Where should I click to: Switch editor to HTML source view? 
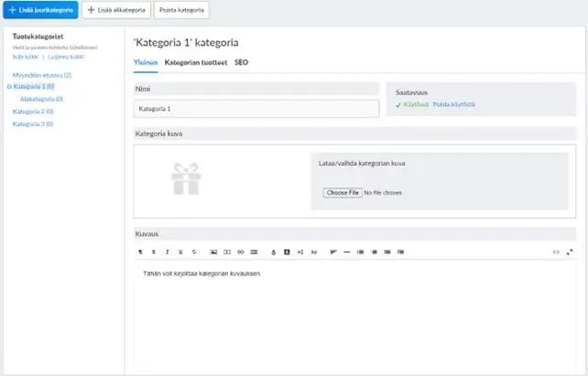556,252
